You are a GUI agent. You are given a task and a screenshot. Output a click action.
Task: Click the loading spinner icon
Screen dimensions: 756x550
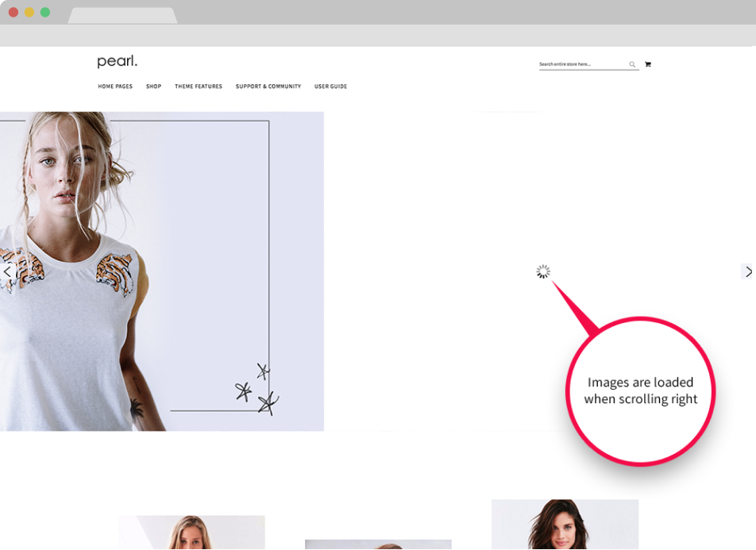pyautogui.click(x=542, y=271)
